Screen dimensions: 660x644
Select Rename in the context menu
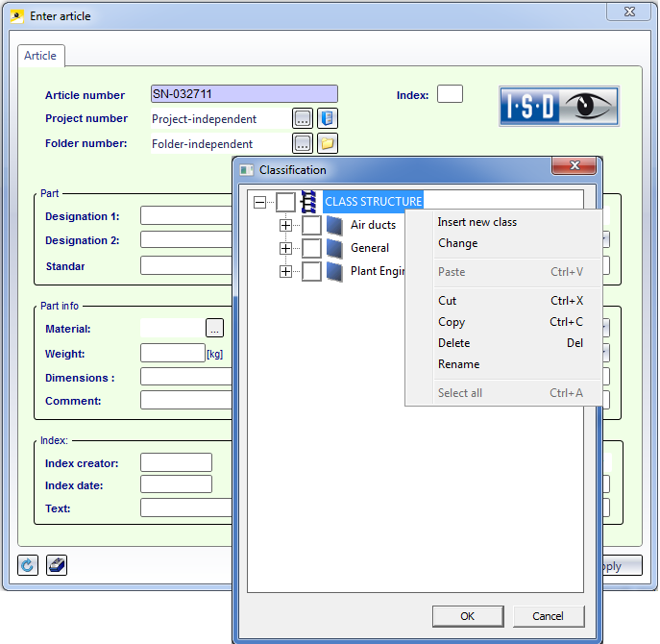tap(458, 364)
